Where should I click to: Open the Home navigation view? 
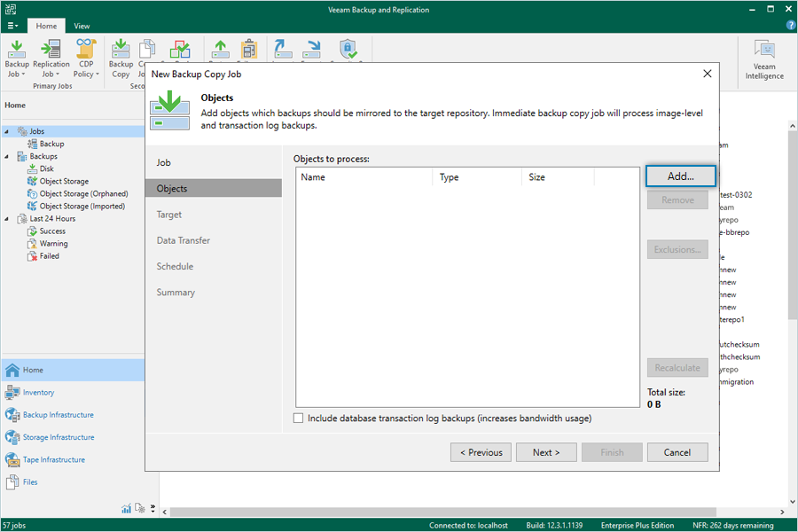click(73, 370)
